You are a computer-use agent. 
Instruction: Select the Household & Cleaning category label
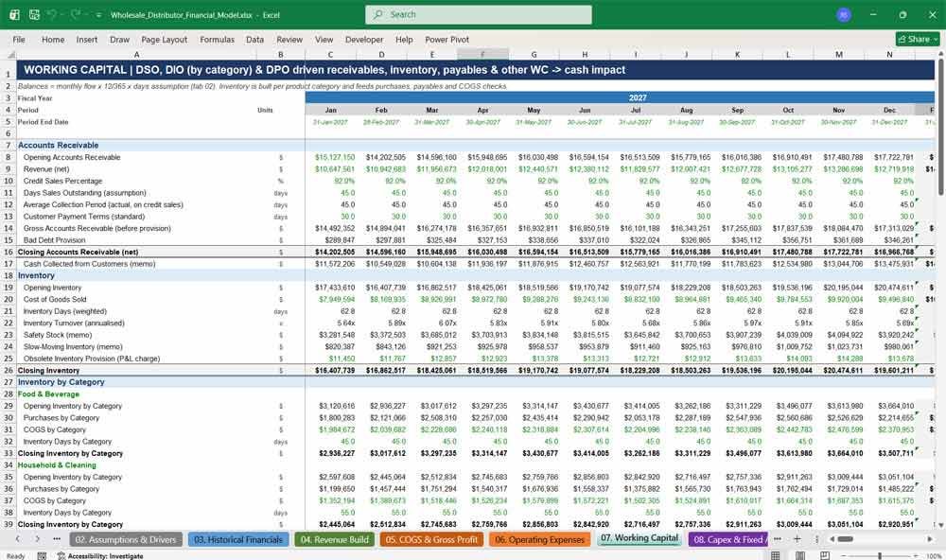coord(57,465)
